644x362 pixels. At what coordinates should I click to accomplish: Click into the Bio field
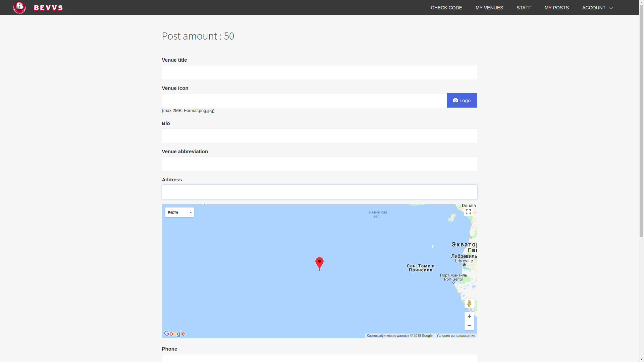pos(319,136)
